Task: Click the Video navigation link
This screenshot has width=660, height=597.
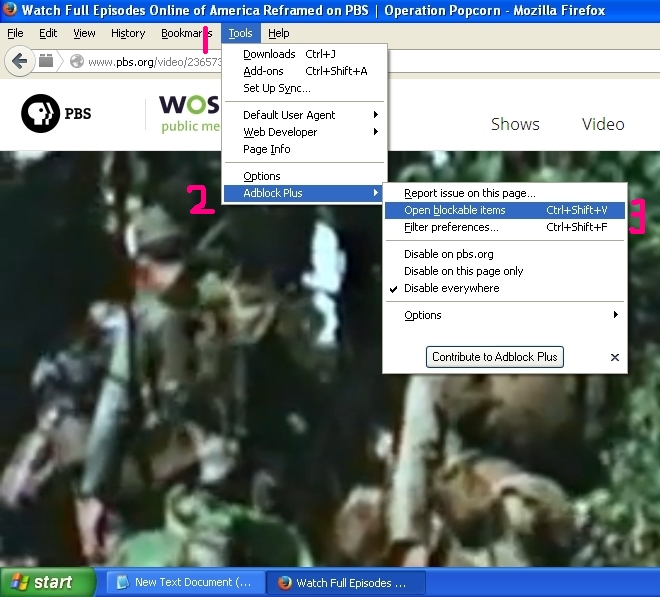Action: pyautogui.click(x=603, y=124)
